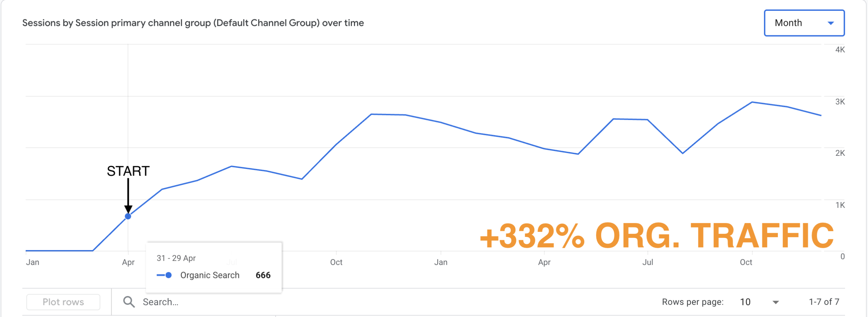The width and height of the screenshot is (868, 317).
Task: Click the Month dropdown arrow
Action: pyautogui.click(x=830, y=23)
